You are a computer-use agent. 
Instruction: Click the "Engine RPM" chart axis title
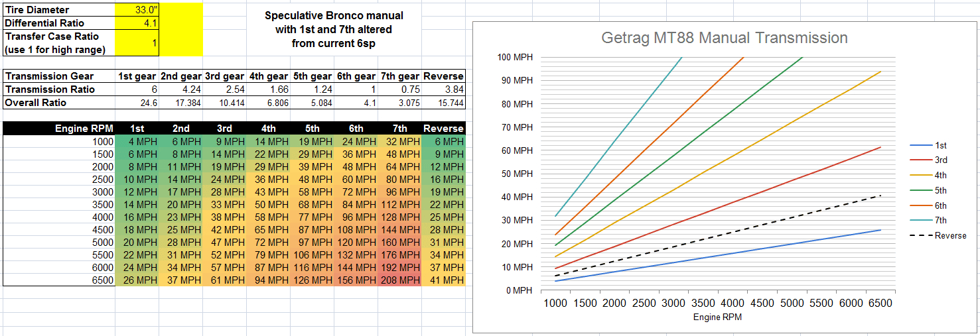718,317
